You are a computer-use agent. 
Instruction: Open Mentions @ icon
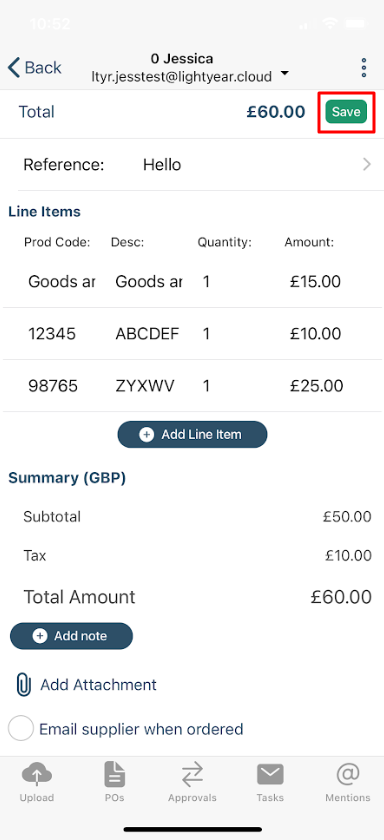pos(348,774)
